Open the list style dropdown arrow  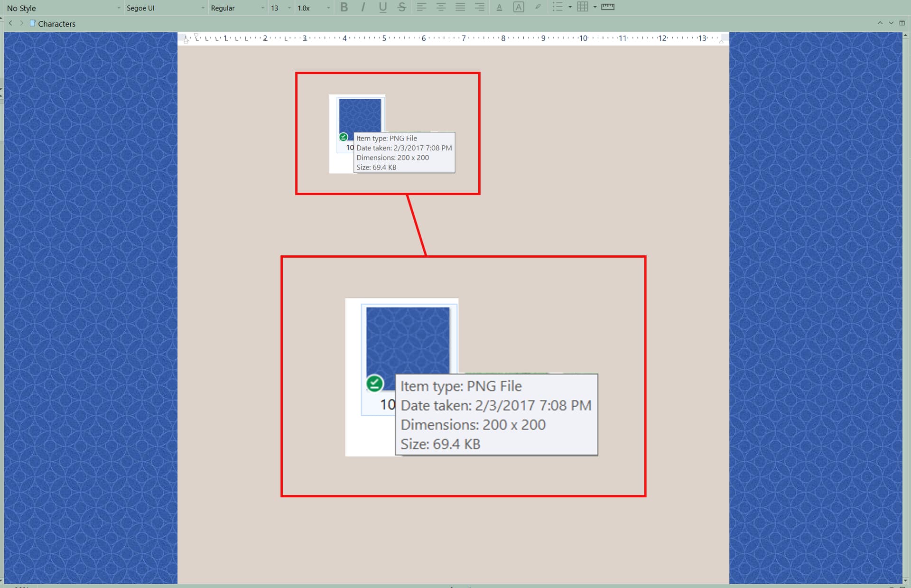(x=570, y=7)
